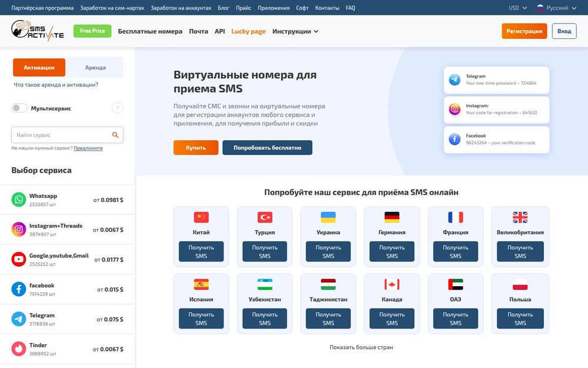Get SMS for Германия
Screen dimensions: 588x368
(392, 251)
